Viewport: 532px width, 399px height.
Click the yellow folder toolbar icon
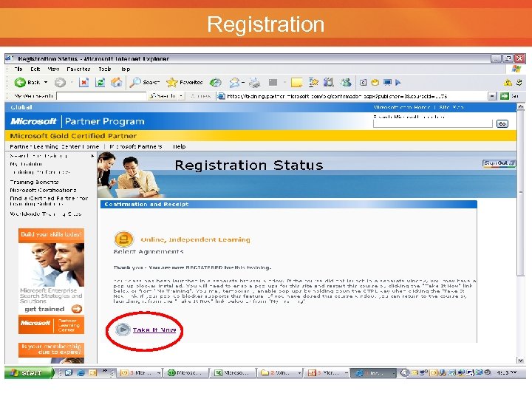(296, 83)
